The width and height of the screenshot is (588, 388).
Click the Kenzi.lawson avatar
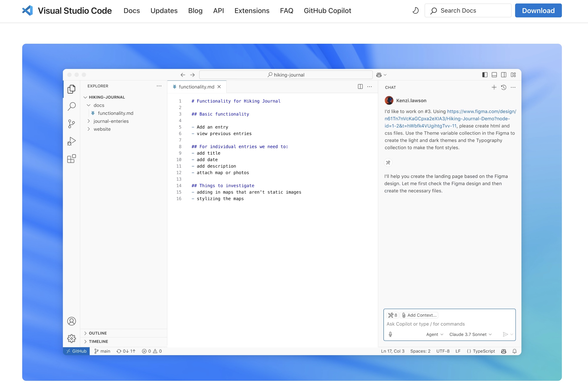tap(389, 100)
